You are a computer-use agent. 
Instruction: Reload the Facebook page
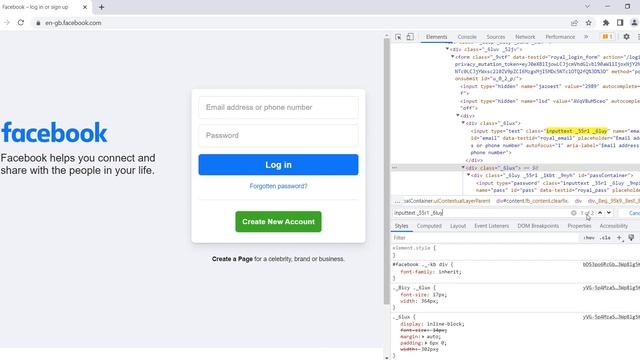[21, 23]
